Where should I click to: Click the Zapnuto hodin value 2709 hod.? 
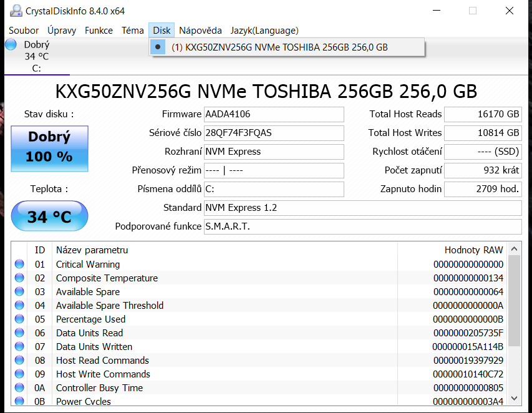tap(483, 189)
